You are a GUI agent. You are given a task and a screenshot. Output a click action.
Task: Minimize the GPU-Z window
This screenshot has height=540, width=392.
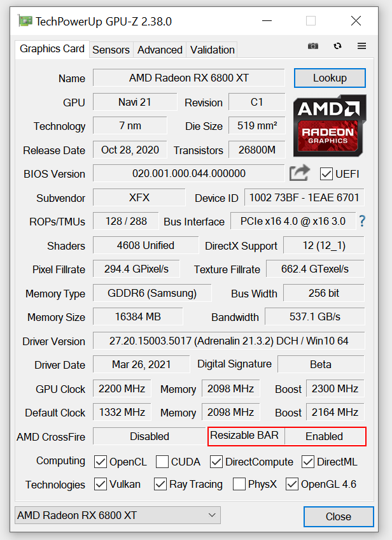pos(267,21)
